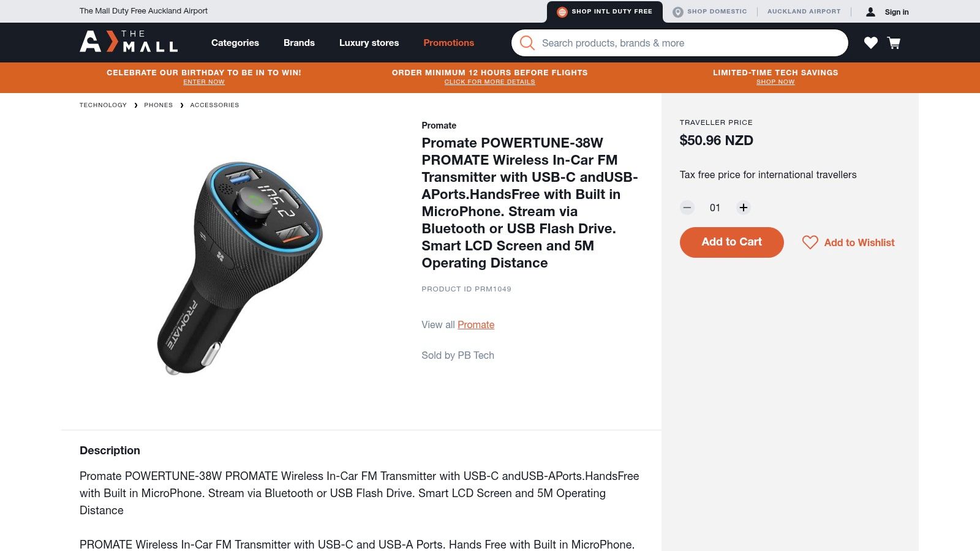Follow the Promate brand link
This screenshot has height=551, width=980.
point(476,325)
